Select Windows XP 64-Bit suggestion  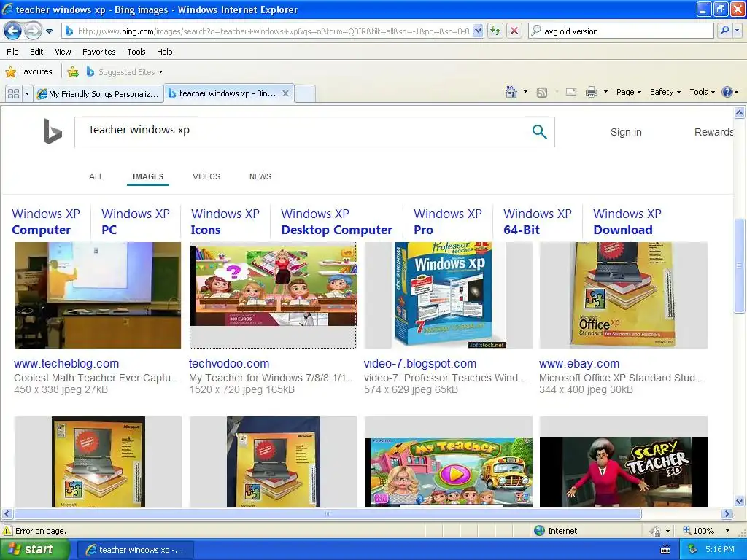[538, 222]
